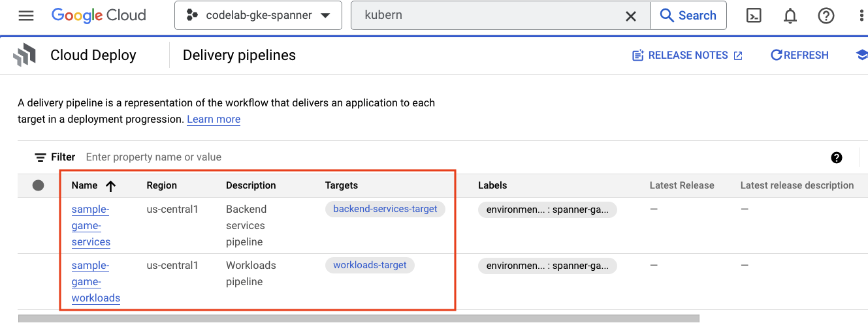
Task: Open the three-dot more options menu
Action: point(861,16)
